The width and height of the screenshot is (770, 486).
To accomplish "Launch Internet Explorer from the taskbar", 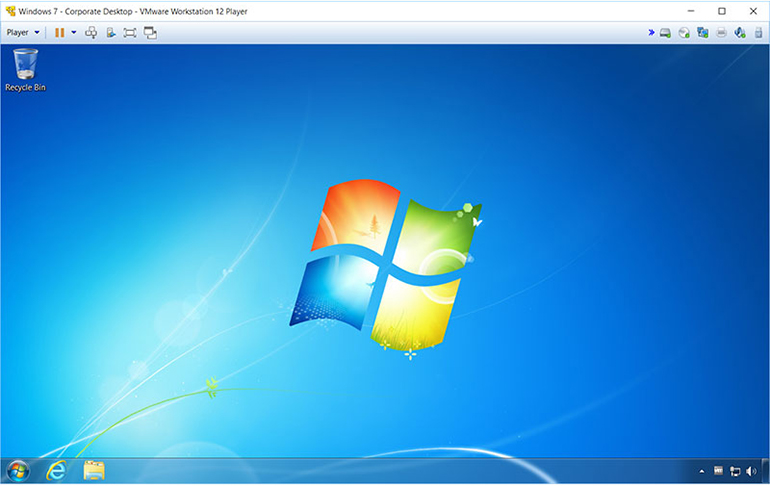I will pyautogui.click(x=56, y=471).
